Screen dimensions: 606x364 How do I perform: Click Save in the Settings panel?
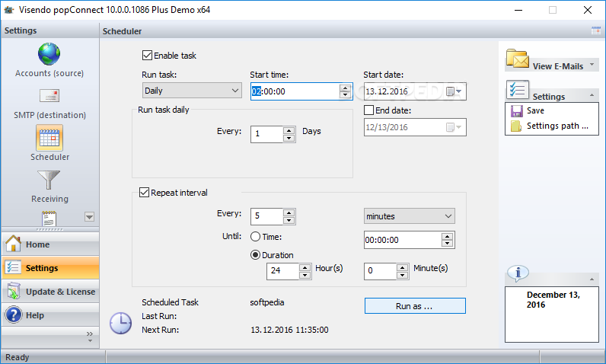[x=535, y=111]
